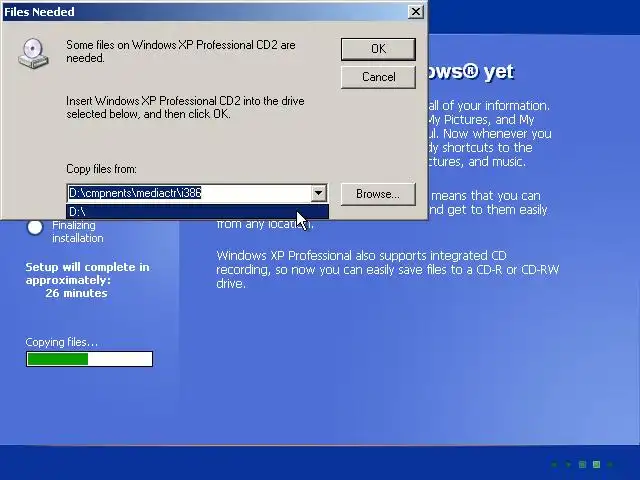Click the 'Setup will complete in approximately' text
The width and height of the screenshot is (640, 480).
pyautogui.click(x=87, y=273)
